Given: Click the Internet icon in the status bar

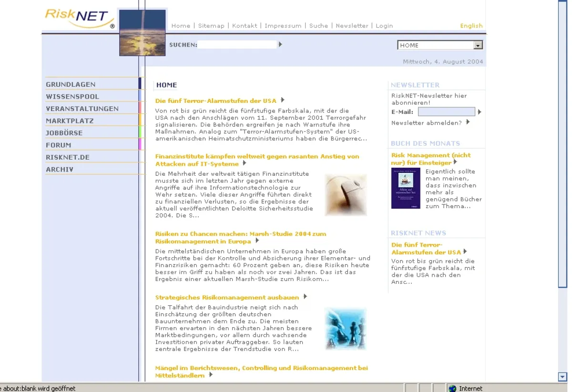Looking at the screenshot, I should [451, 388].
